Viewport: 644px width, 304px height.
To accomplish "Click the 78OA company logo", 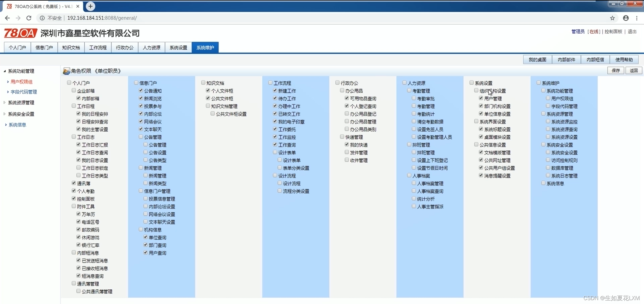I will [20, 33].
